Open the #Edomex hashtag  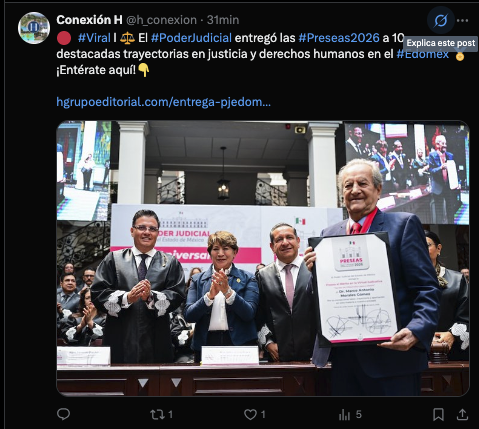(x=423, y=54)
